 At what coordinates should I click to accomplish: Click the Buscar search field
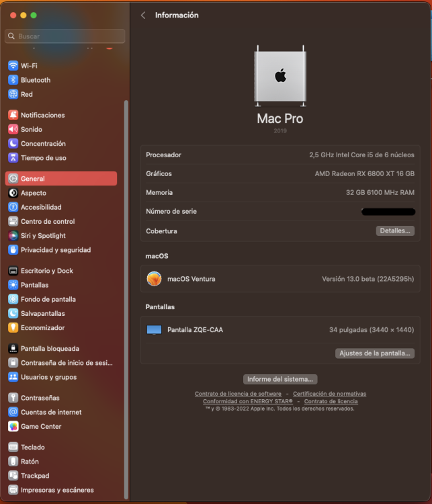(65, 36)
